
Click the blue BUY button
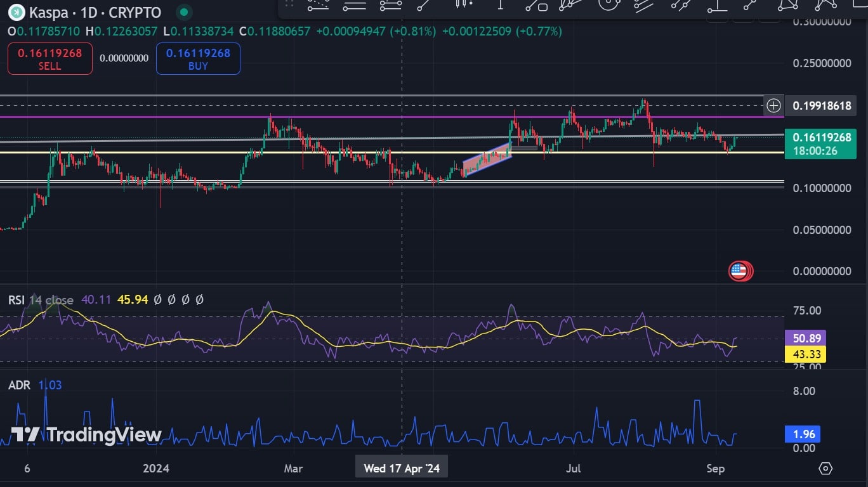coord(198,58)
